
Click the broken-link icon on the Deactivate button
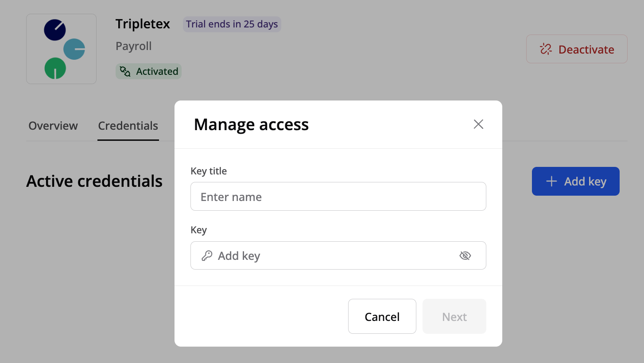(546, 49)
